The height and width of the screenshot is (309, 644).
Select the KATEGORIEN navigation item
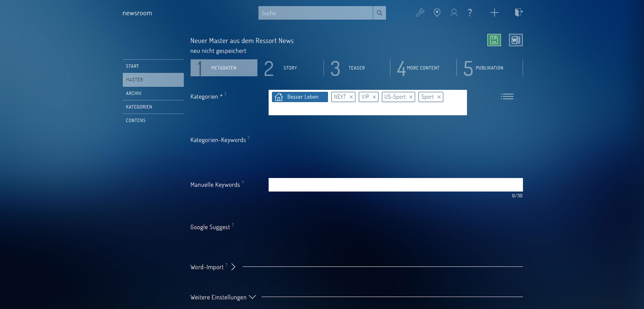[x=138, y=106]
